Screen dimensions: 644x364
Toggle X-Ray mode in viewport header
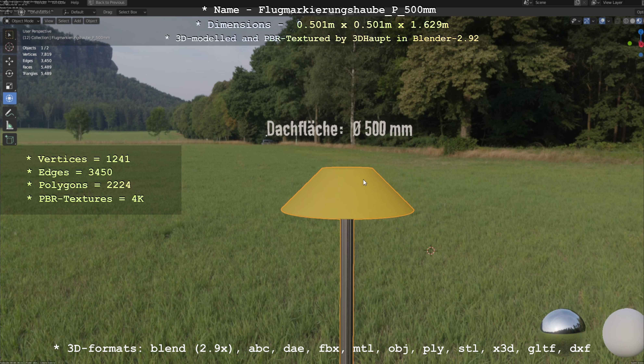617,21
